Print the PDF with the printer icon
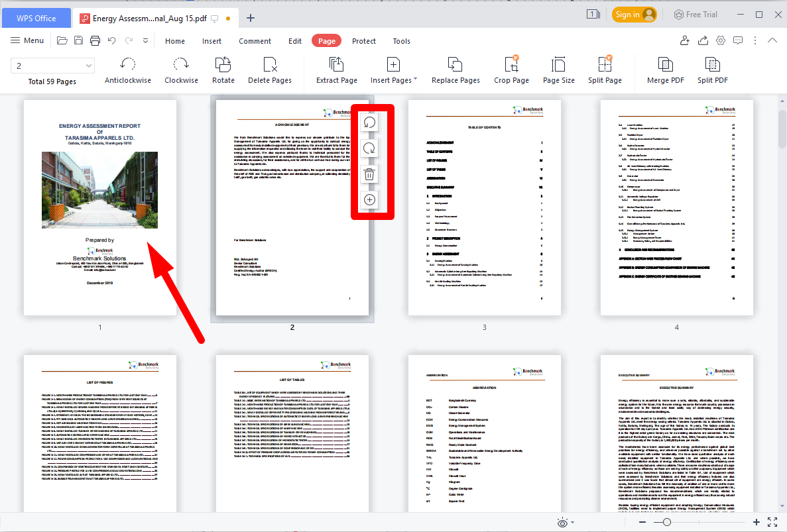The width and height of the screenshot is (787, 532). click(x=95, y=40)
